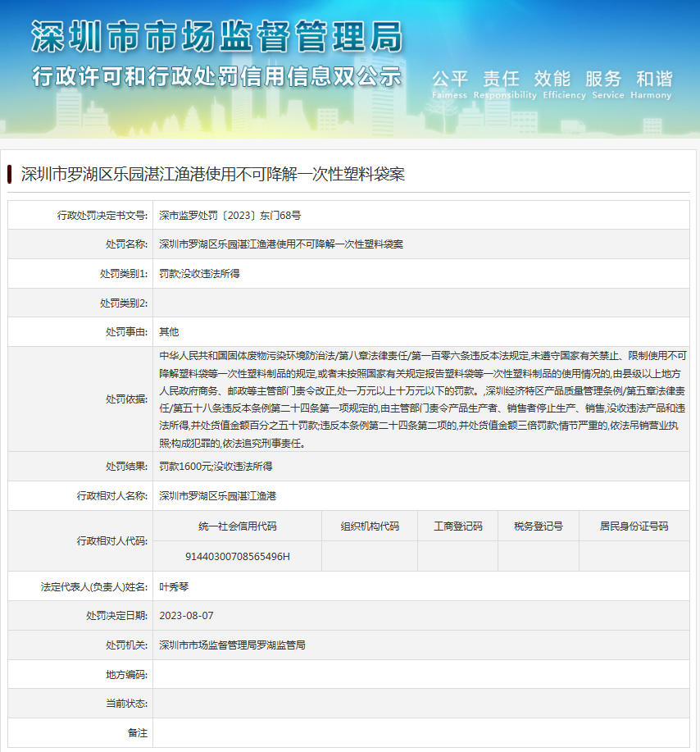The width and height of the screenshot is (700, 752).
Task: Click the 工商登记码 column header
Action: 457,526
